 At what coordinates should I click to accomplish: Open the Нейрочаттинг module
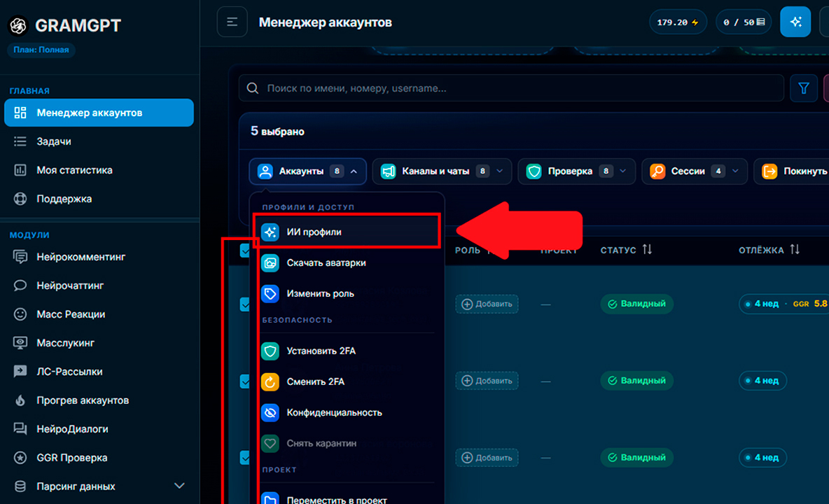coord(99,286)
